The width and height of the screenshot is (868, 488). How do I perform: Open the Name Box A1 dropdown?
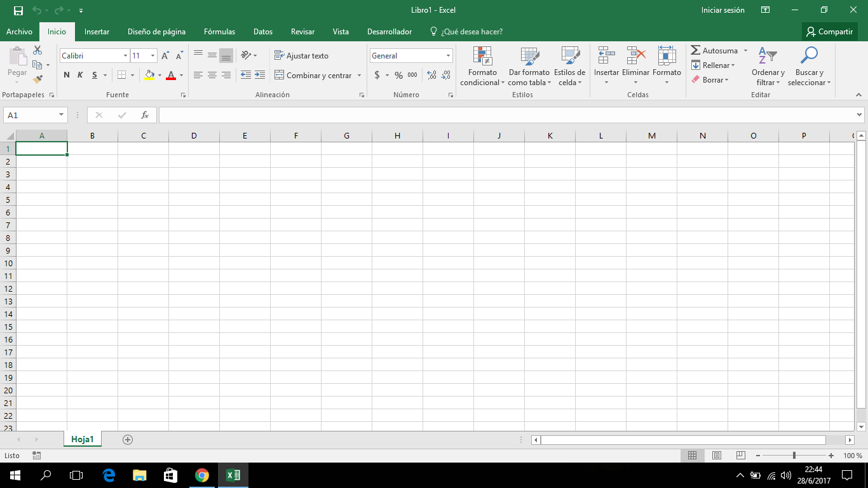(62, 115)
